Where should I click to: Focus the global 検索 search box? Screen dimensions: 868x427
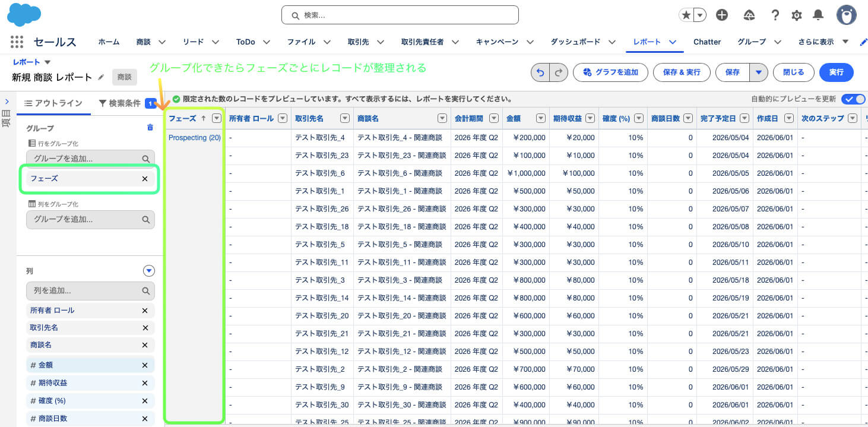click(x=400, y=15)
